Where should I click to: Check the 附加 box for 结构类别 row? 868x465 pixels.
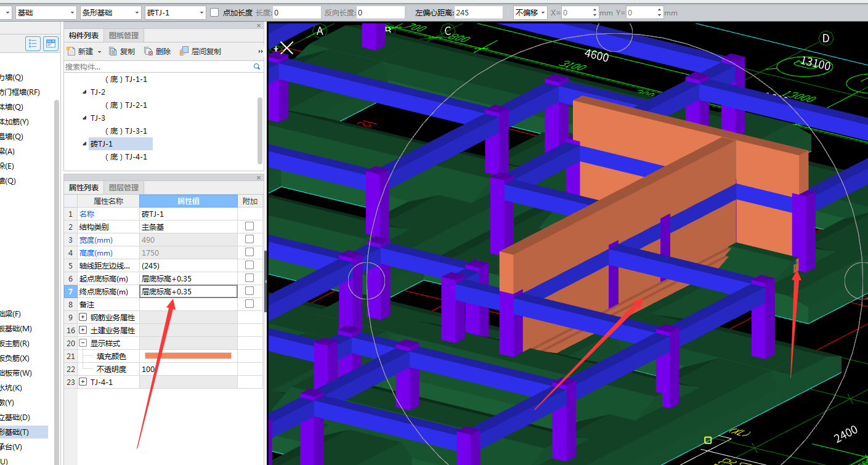249,227
